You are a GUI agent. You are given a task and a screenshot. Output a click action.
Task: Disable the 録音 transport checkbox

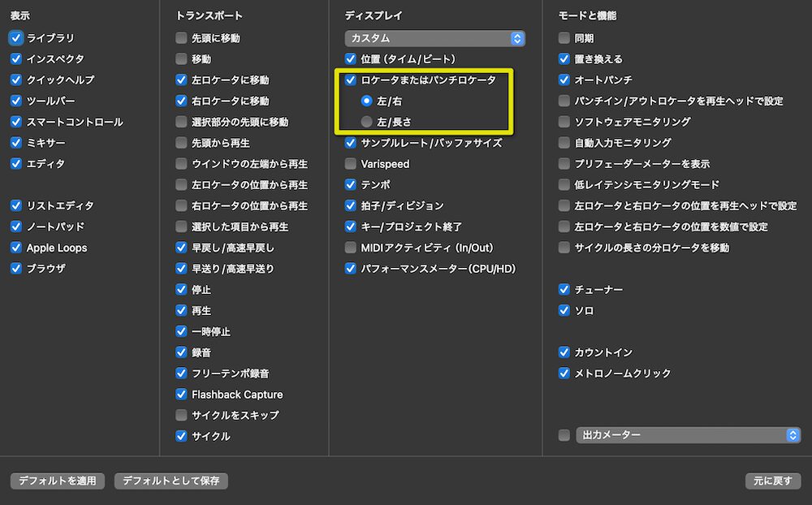pyautogui.click(x=180, y=352)
